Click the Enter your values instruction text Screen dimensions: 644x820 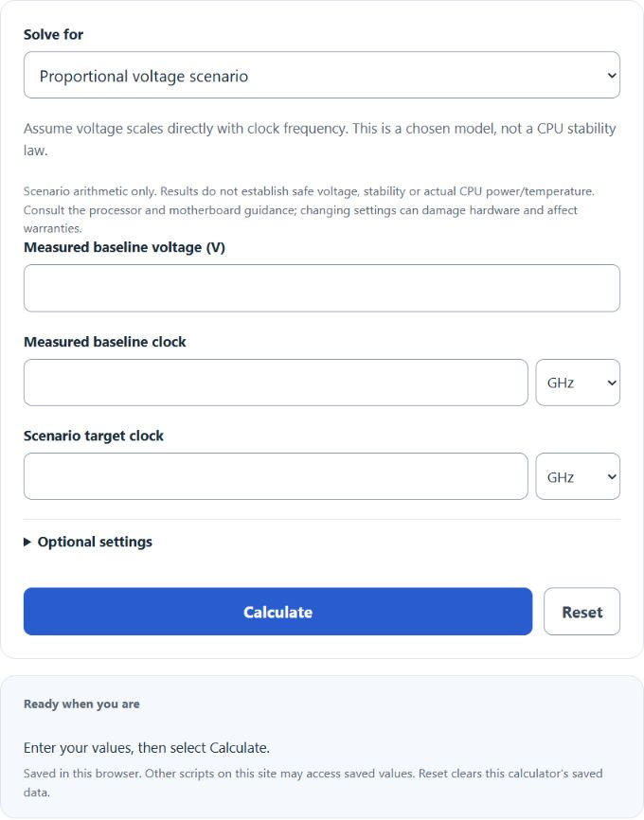point(147,748)
